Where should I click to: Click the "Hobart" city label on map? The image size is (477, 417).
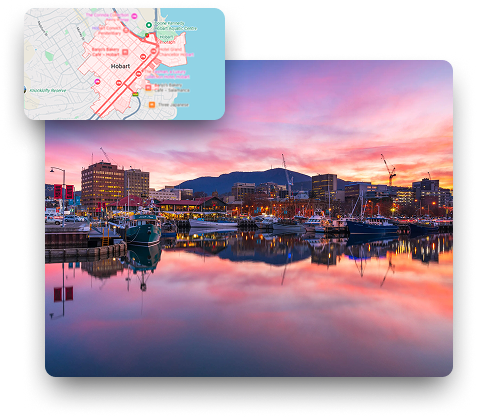[x=120, y=66]
